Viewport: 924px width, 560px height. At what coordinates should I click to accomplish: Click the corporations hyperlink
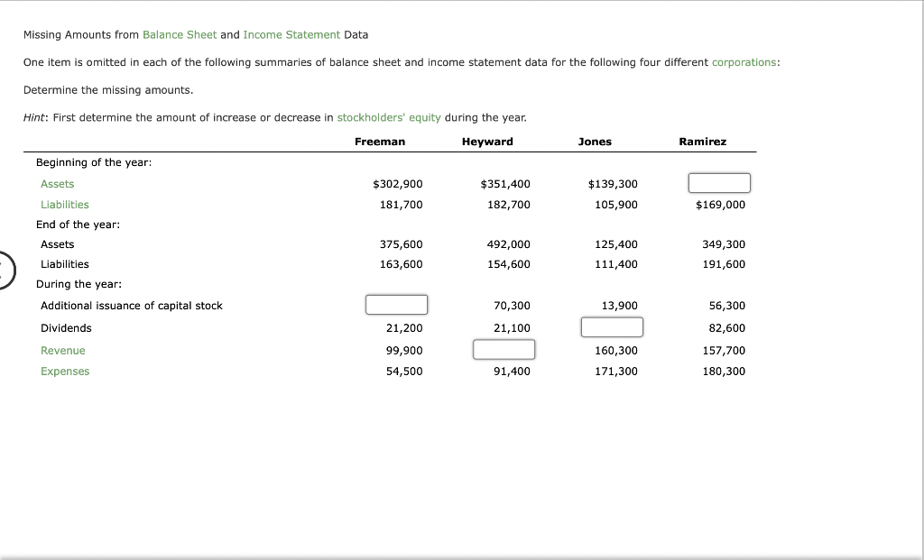point(745,62)
